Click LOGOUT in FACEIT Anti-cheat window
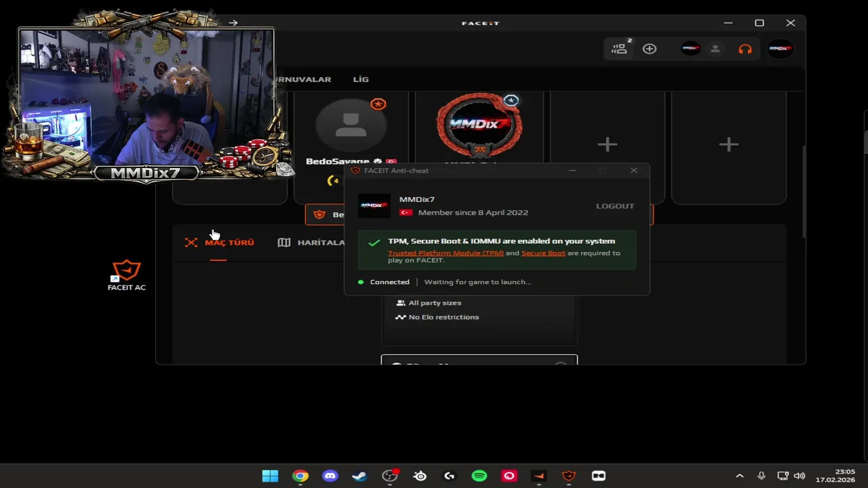Image resolution: width=868 pixels, height=488 pixels. pyautogui.click(x=615, y=206)
